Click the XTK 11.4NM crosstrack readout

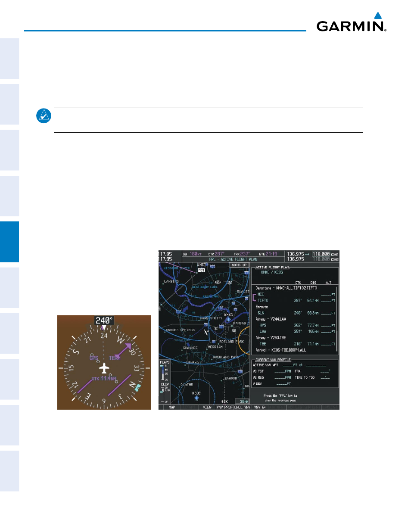pos(104,379)
